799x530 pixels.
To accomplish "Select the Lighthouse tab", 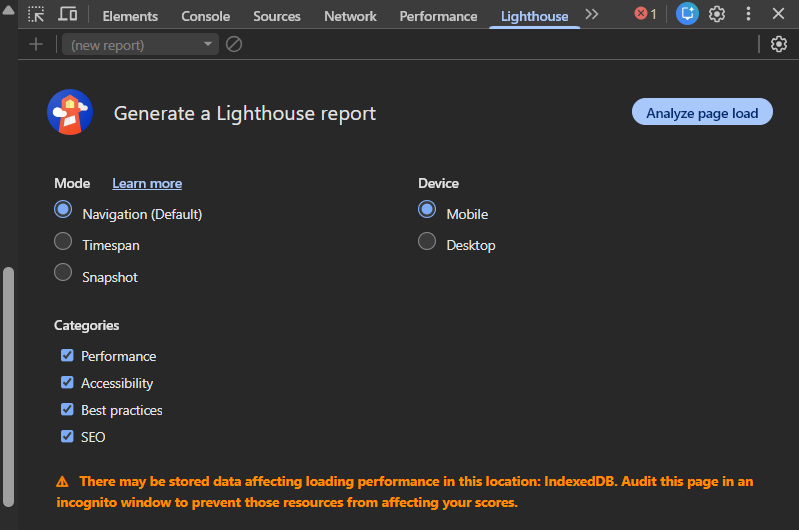I will 534,16.
